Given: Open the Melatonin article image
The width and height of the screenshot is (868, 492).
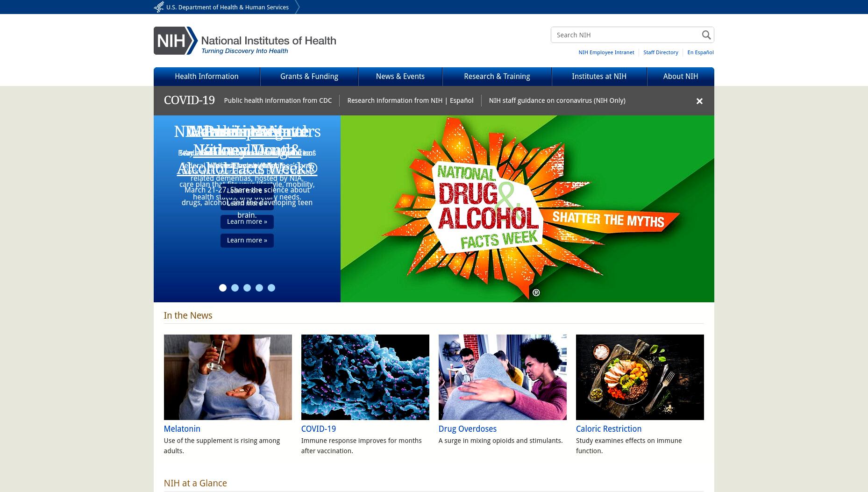Looking at the screenshot, I should pos(228,377).
